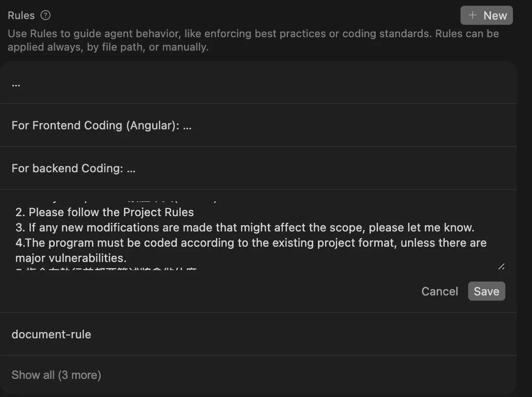This screenshot has width=532, height=397.
Task: Expand list with Show all (3 more)
Action: point(56,375)
